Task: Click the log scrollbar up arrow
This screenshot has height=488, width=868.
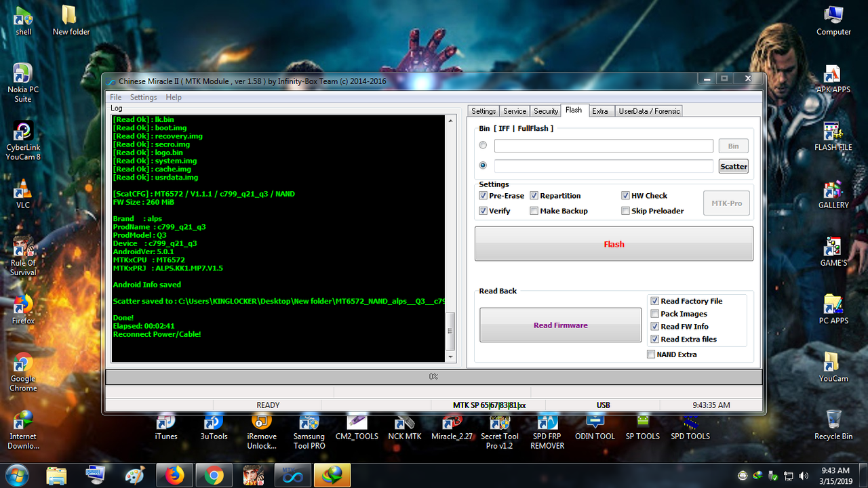Action: point(450,121)
